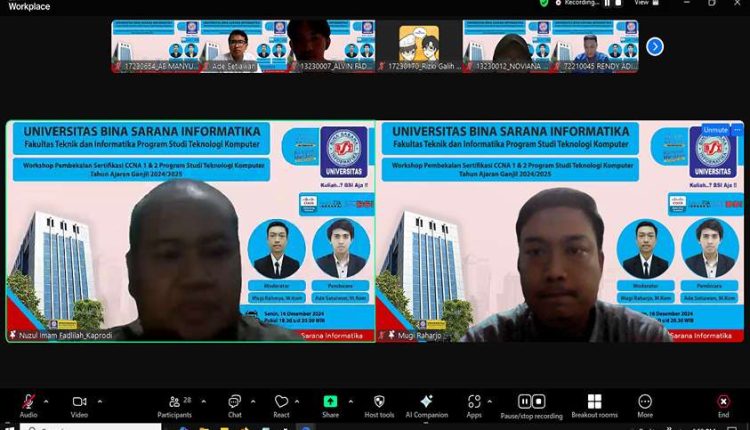This screenshot has height=430, width=750.
Task: Click the Mugi Raharjo name label
Action: coord(419,335)
